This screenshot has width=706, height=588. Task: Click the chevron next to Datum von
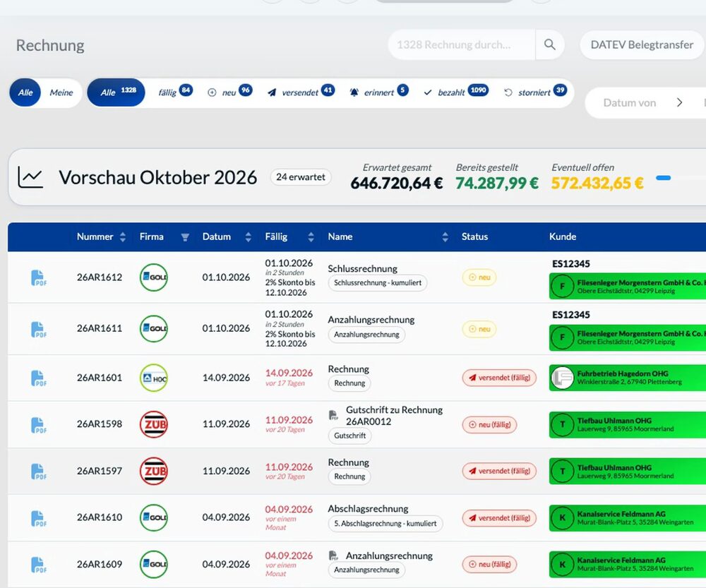679,102
